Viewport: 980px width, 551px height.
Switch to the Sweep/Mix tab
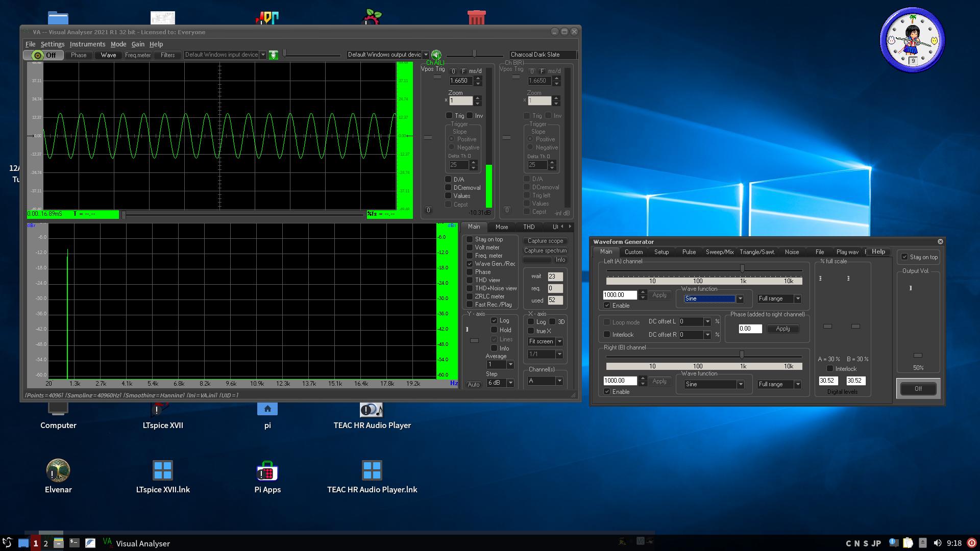click(719, 252)
